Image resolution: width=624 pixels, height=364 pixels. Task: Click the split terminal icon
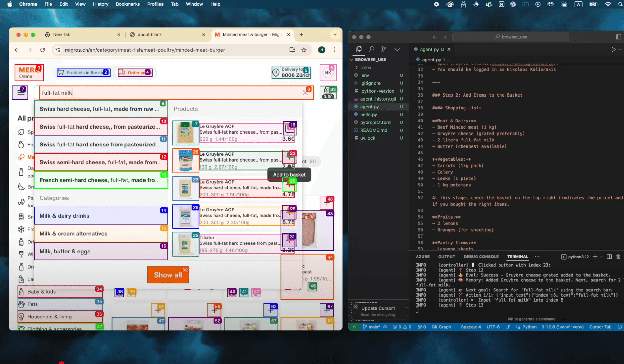tap(609, 257)
